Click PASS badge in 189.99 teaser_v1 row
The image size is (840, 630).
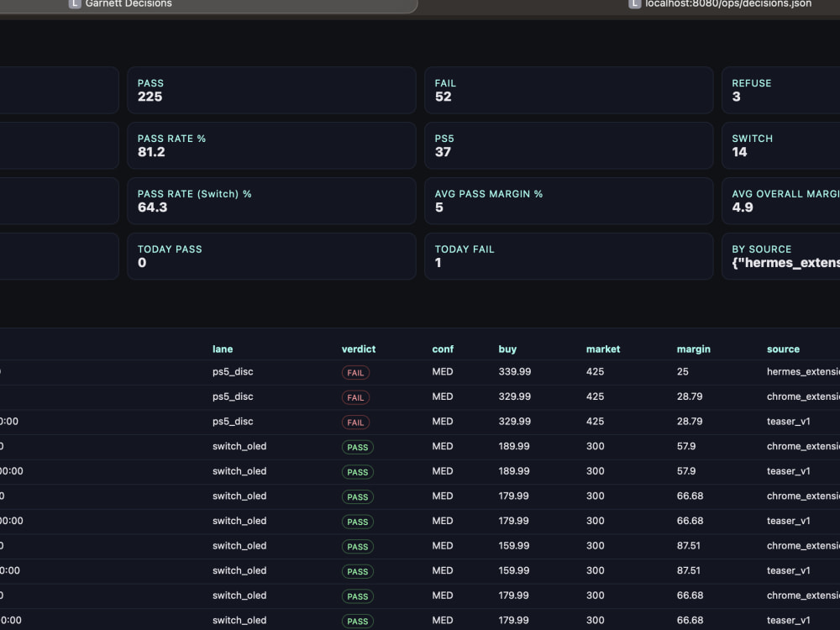click(x=357, y=472)
